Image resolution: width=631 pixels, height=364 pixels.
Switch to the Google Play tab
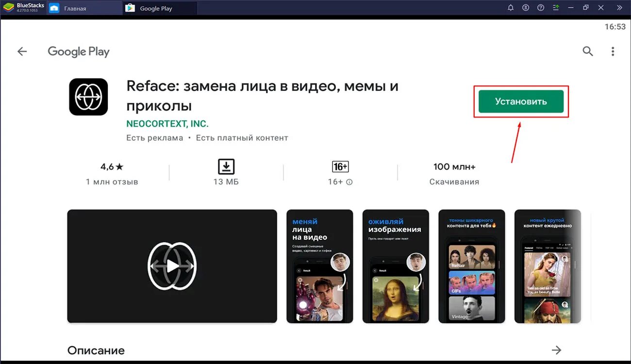[160, 8]
